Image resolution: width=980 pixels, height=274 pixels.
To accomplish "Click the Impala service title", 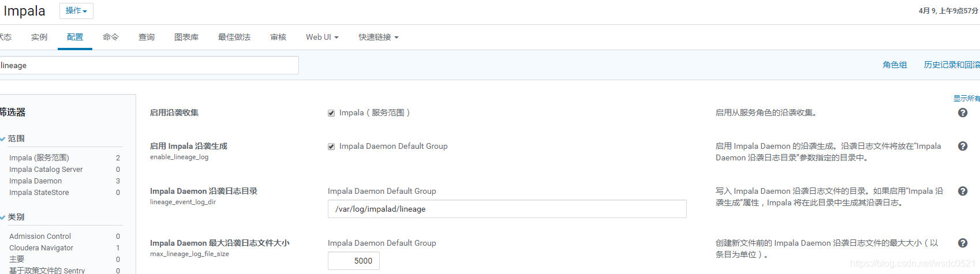I will [24, 11].
